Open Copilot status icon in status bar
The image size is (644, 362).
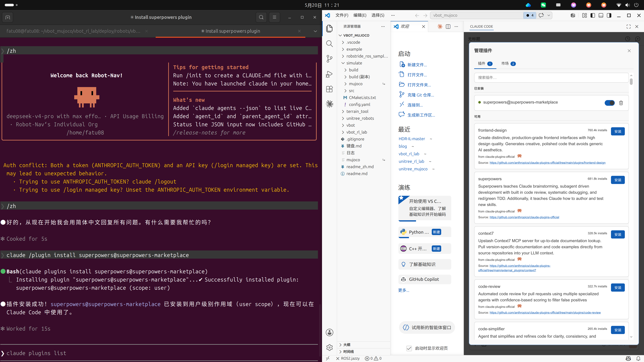tap(628, 359)
